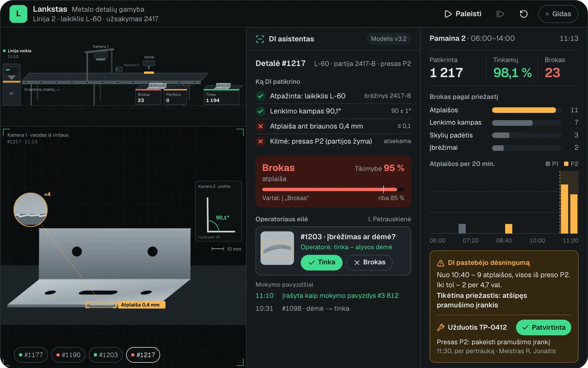The image size is (588, 368).
Task: Reject part #1203 with Brokas button
Action: (x=369, y=262)
